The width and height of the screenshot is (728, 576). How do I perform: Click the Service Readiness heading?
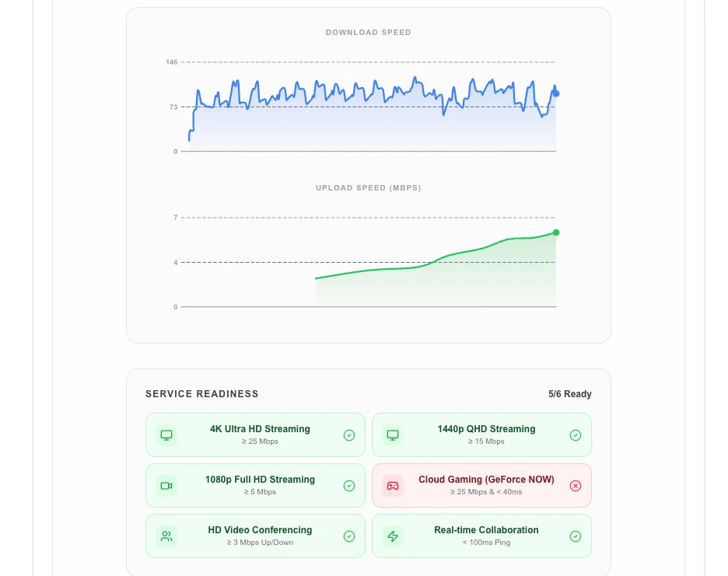pyautogui.click(x=201, y=394)
